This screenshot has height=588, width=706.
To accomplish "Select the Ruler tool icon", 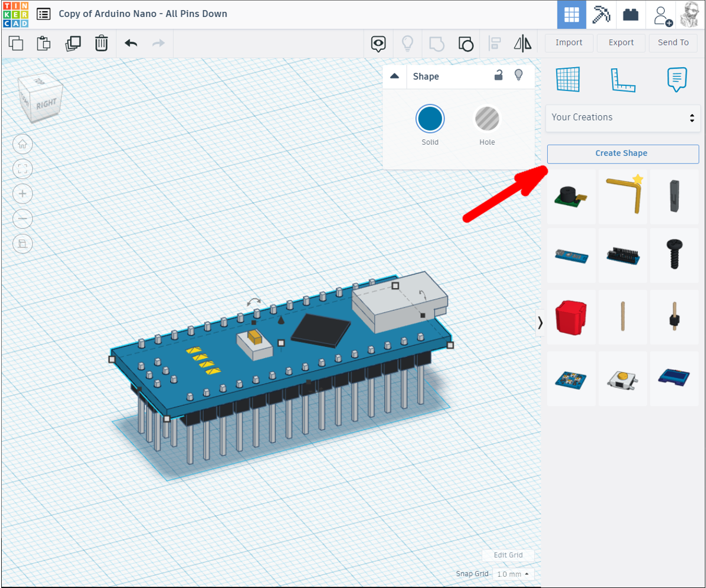I will point(623,80).
